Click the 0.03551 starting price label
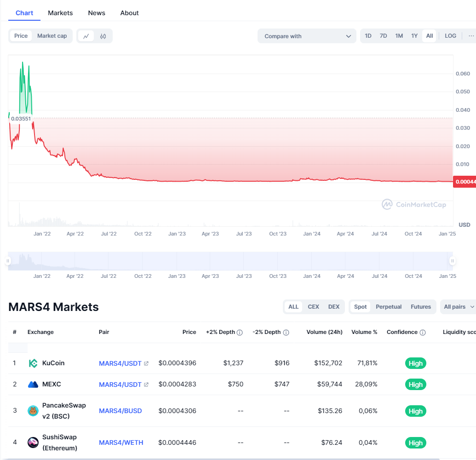 21,119
